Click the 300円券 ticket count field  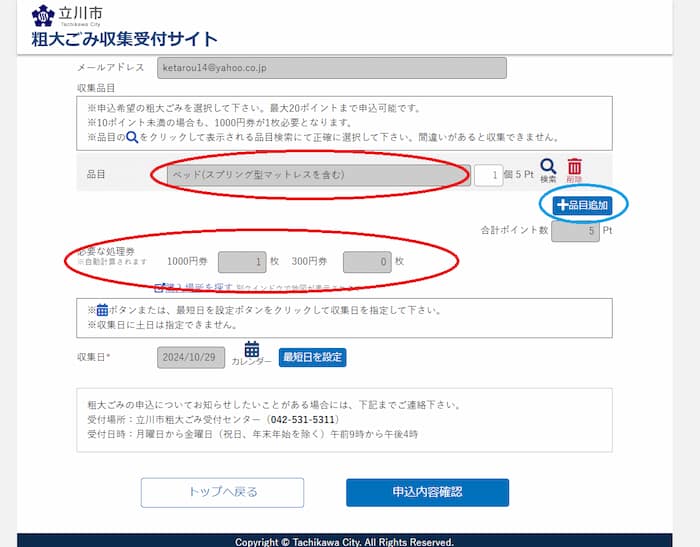point(366,261)
